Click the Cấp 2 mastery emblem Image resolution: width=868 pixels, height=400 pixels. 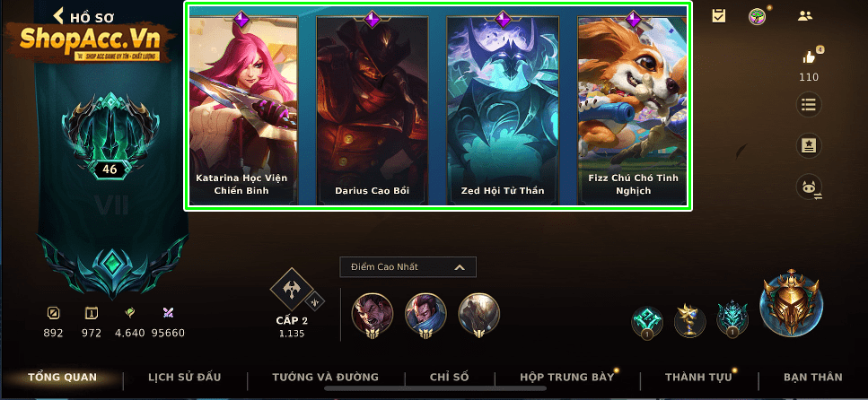293,290
